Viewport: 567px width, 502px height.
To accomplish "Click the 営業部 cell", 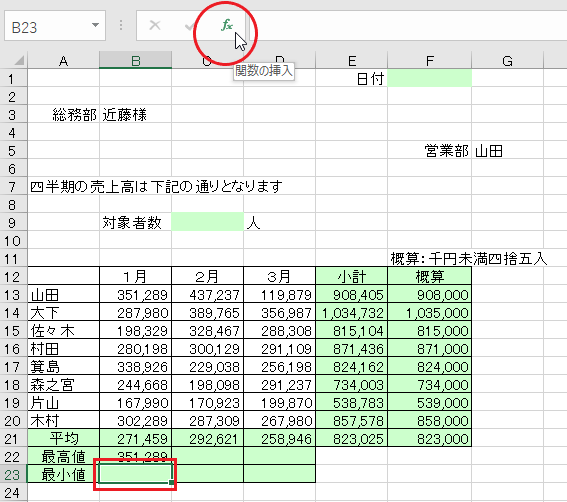I will 430,150.
